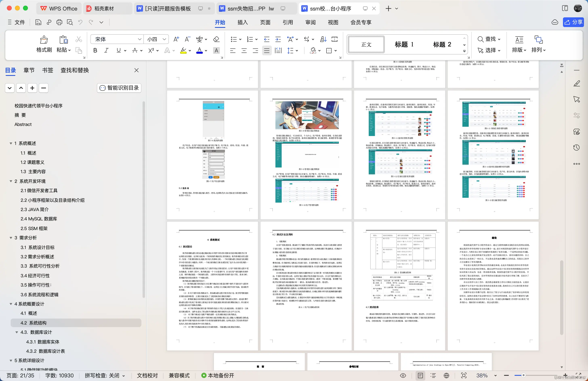Enable read preview eye icon in status bar
Viewport: 588px width, 381px height.
(403, 375)
